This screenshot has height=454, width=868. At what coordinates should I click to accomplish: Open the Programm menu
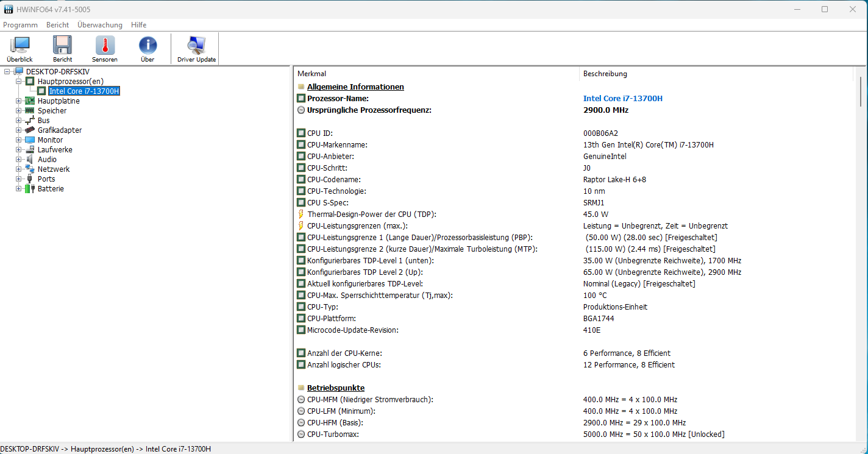pyautogui.click(x=20, y=25)
